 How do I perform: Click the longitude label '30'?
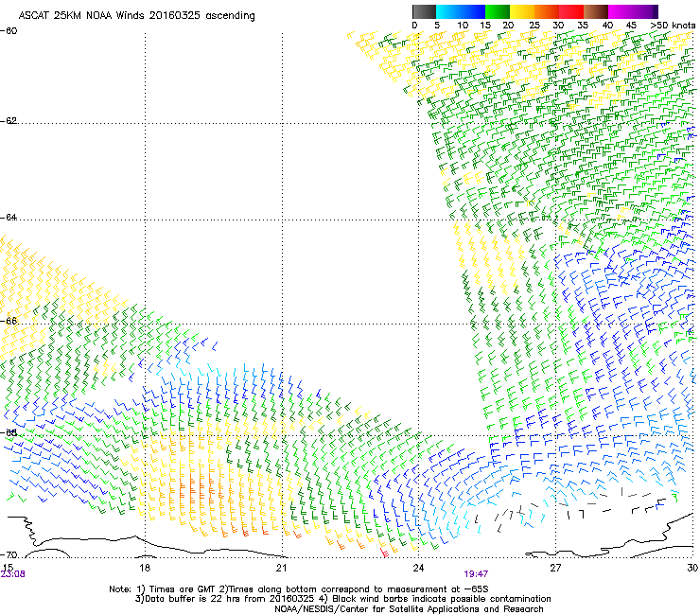(692, 568)
